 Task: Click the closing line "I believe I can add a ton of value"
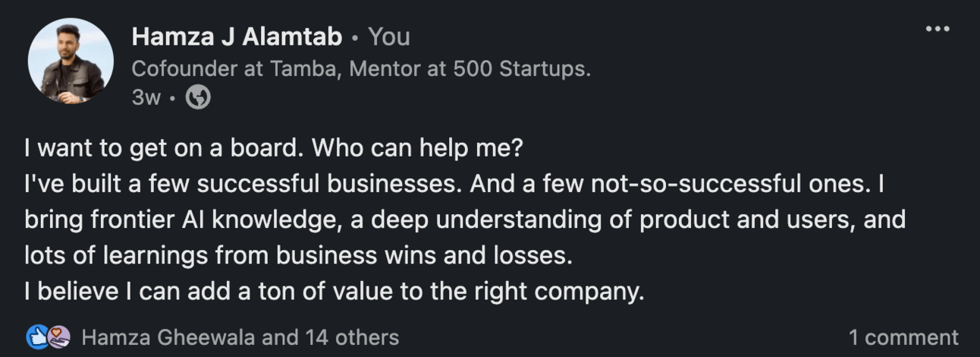coord(334,292)
